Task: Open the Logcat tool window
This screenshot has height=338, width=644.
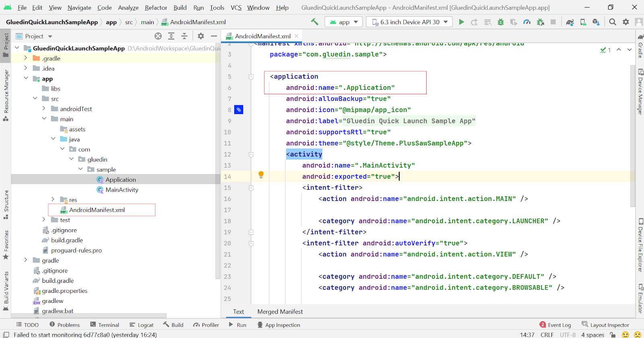Action: pos(141,325)
